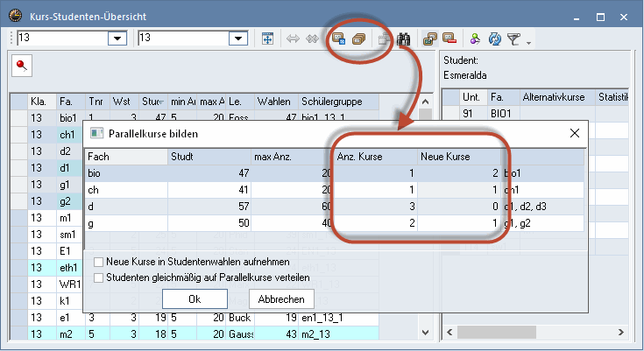The width and height of the screenshot is (644, 351).
Task: Edit Neue Kurse value 0 for d
Action: tap(459, 206)
